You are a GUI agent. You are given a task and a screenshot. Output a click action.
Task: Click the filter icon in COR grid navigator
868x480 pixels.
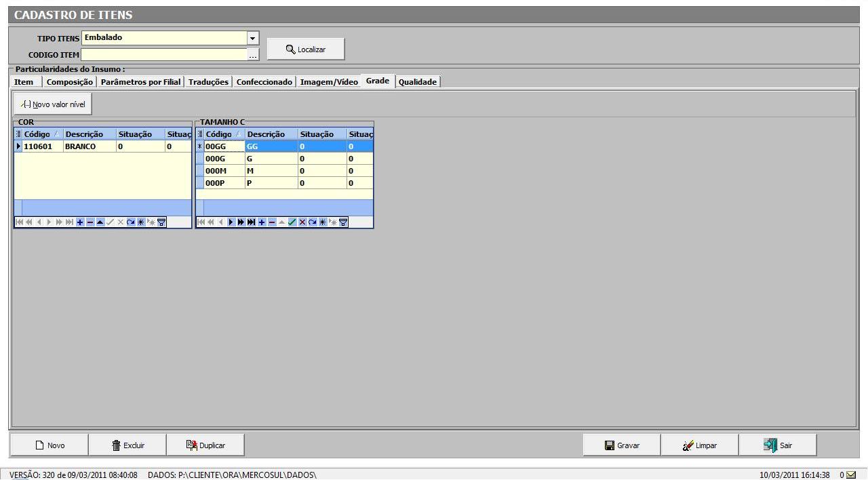(x=161, y=222)
